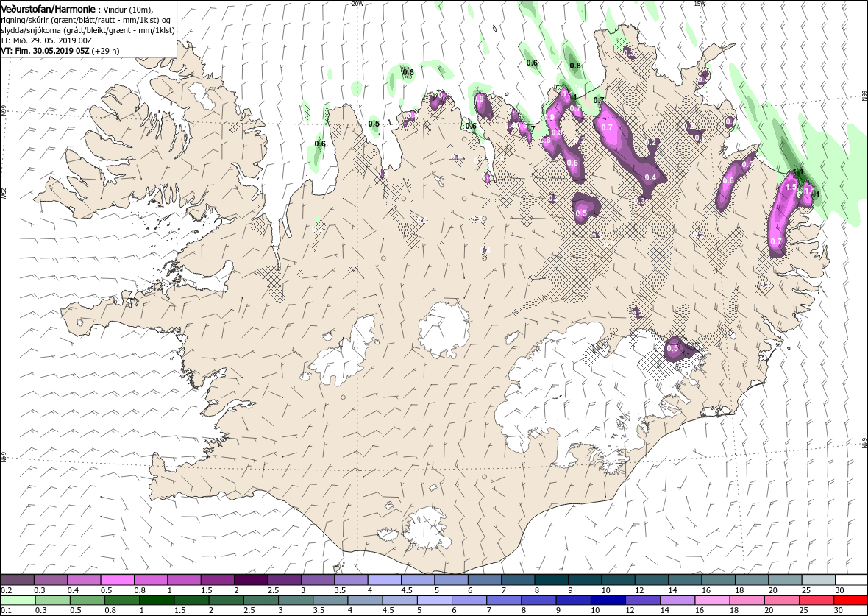Click the '1.5' snowfall value on the east coast
Viewport: 868px width, 616px height.
(x=791, y=187)
